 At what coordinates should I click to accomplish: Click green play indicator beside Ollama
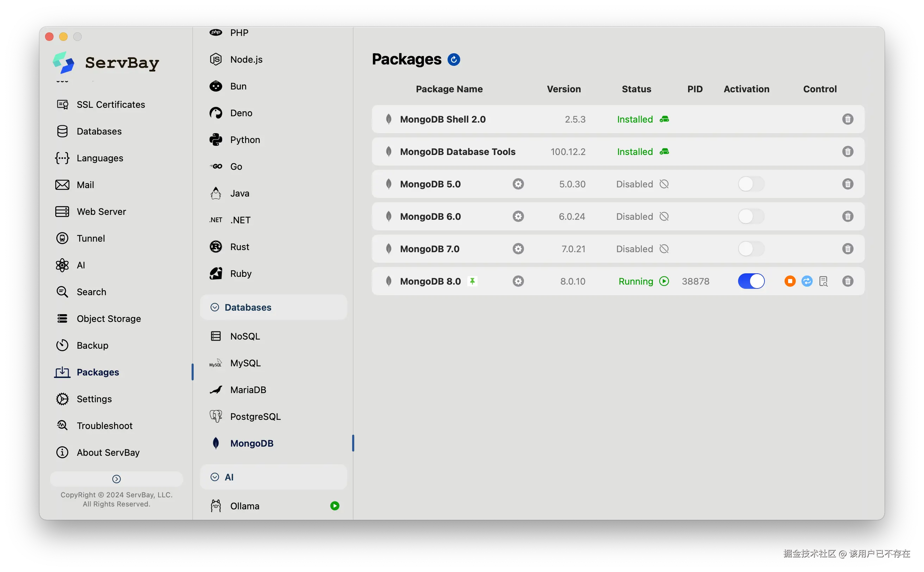point(335,506)
